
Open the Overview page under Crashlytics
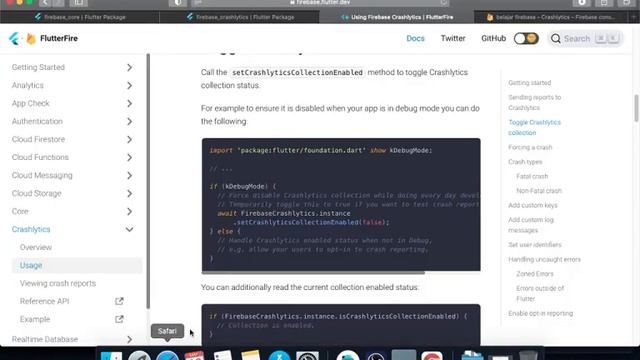point(36,247)
